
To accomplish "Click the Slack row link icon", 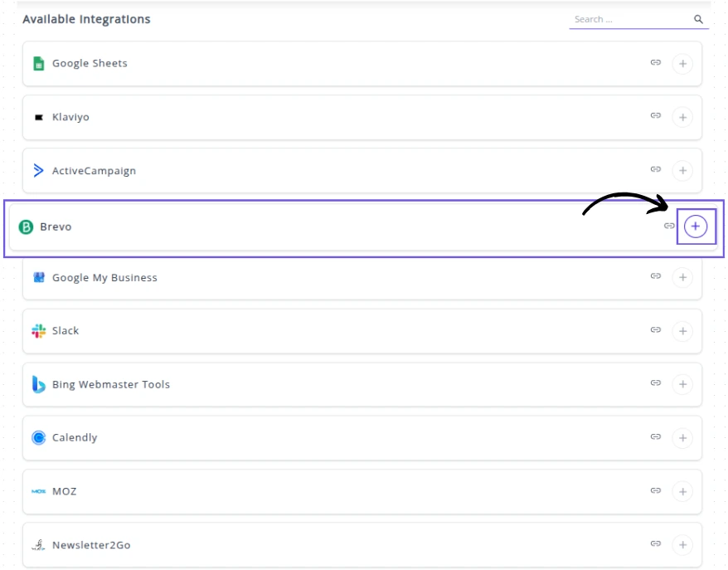I will click(x=655, y=330).
